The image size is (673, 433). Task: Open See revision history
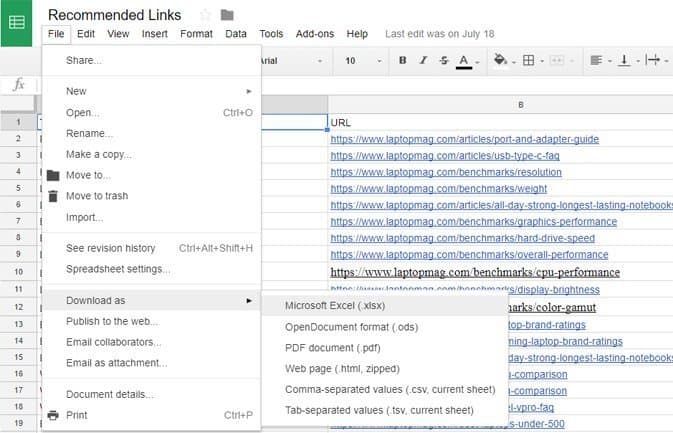pyautogui.click(x=152, y=248)
